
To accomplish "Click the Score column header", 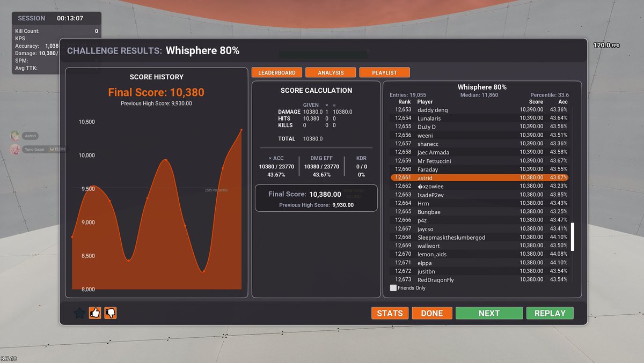I will click(536, 102).
